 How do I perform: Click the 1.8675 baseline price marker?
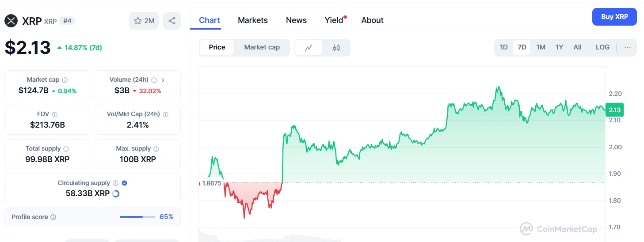(x=212, y=183)
